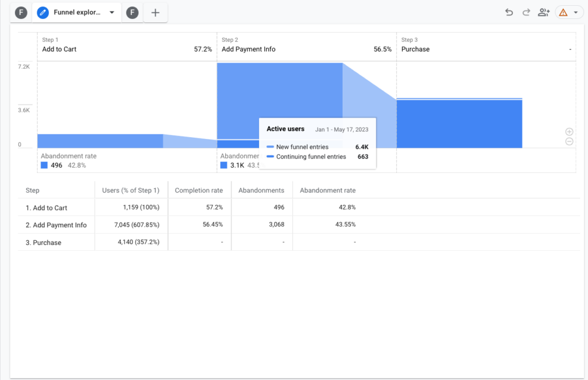The width and height of the screenshot is (588, 380).
Task: Zoom in on the funnel chart
Action: click(x=569, y=131)
